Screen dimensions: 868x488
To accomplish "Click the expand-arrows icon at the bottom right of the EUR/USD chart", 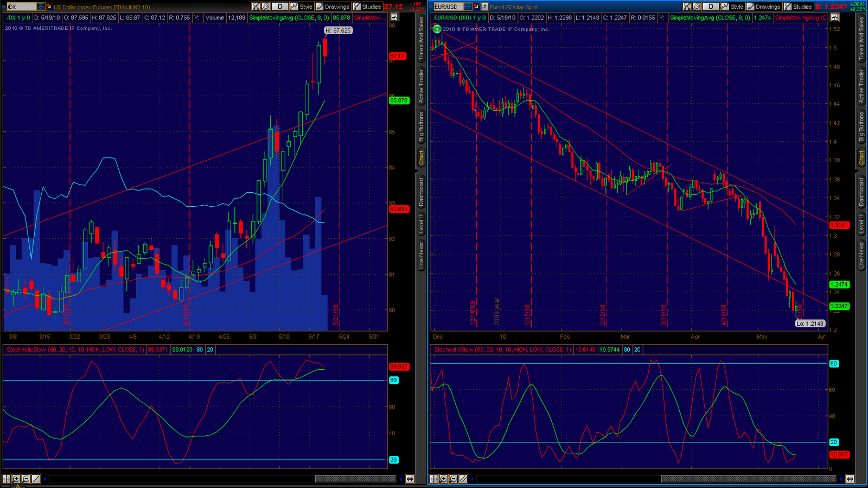I will pos(850,479).
